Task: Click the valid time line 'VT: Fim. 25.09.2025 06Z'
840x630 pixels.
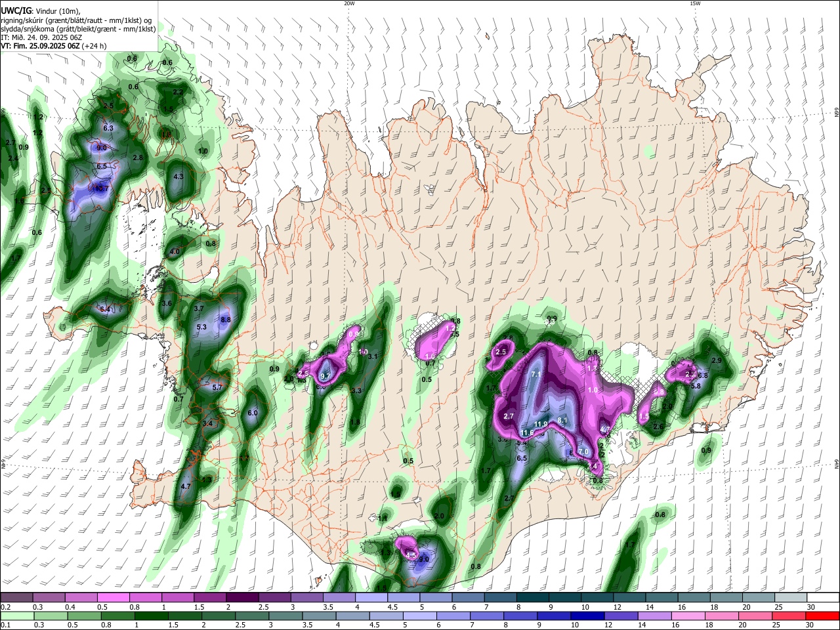Action: click(x=40, y=46)
